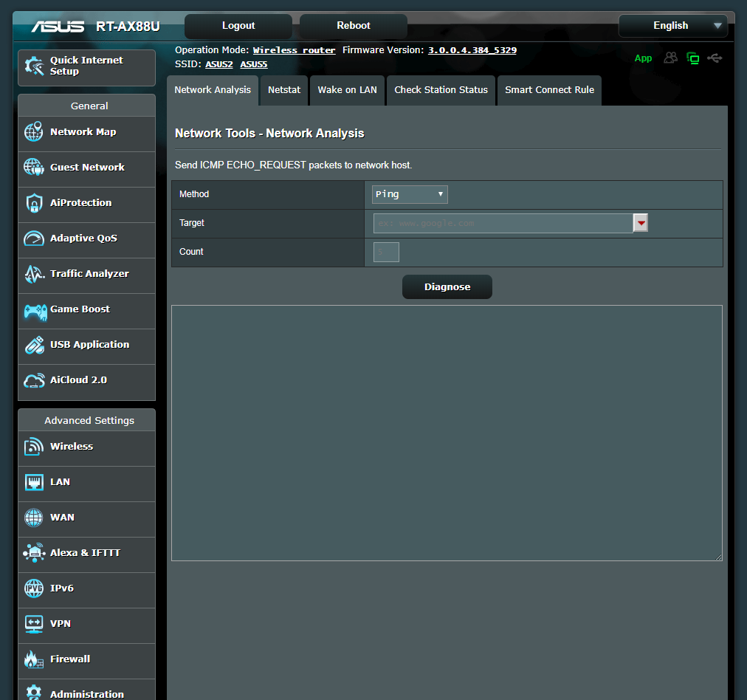Click the green App link

[x=643, y=58]
